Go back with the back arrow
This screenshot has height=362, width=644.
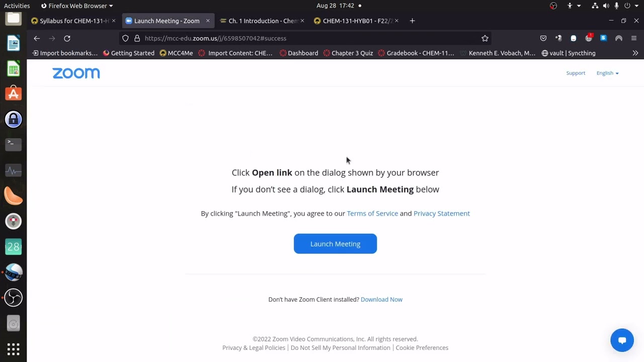click(x=37, y=38)
